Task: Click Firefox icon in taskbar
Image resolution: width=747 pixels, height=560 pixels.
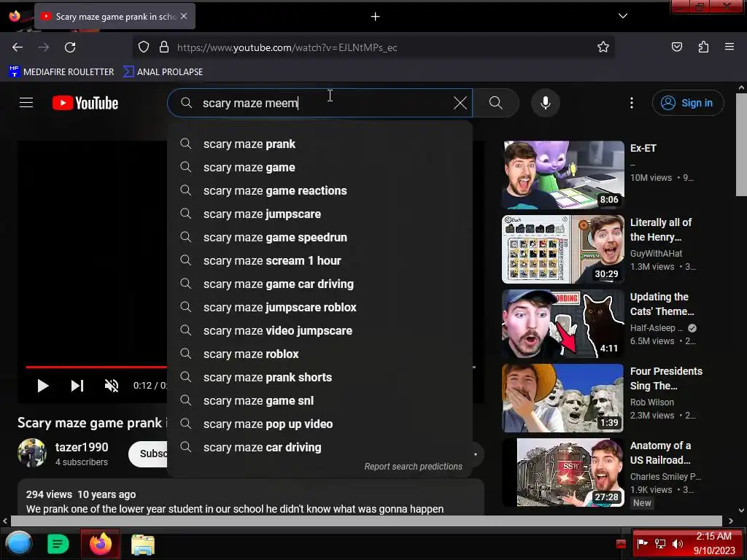Action: point(100,544)
